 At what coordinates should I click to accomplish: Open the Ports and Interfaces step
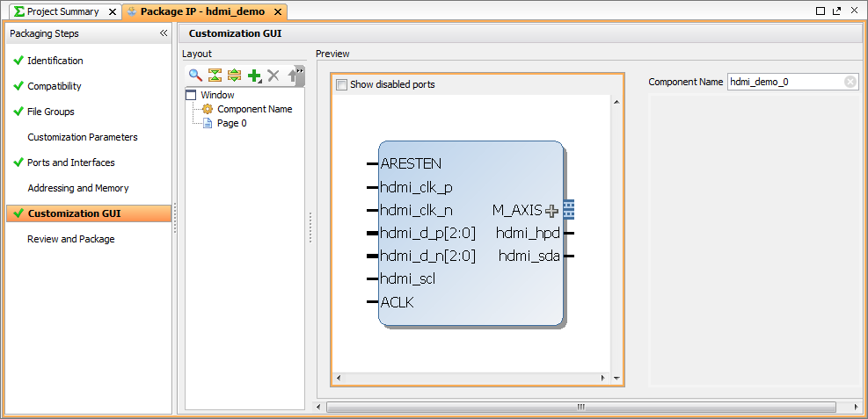click(x=71, y=163)
